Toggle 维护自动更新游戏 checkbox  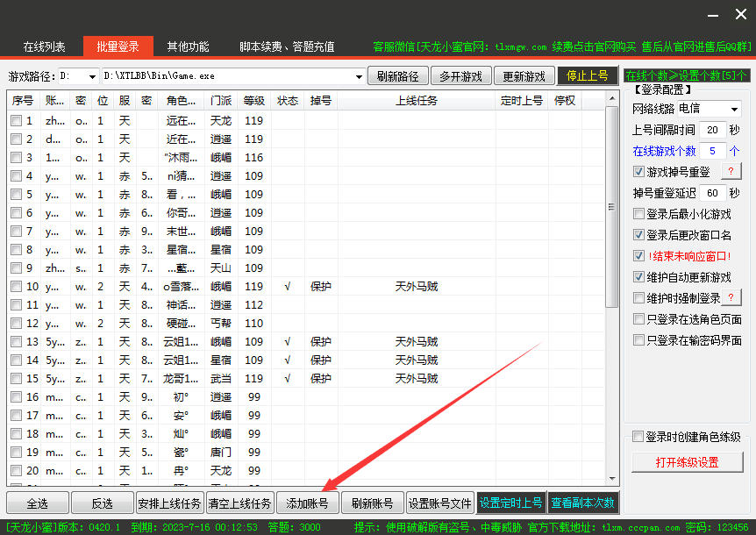(638, 277)
